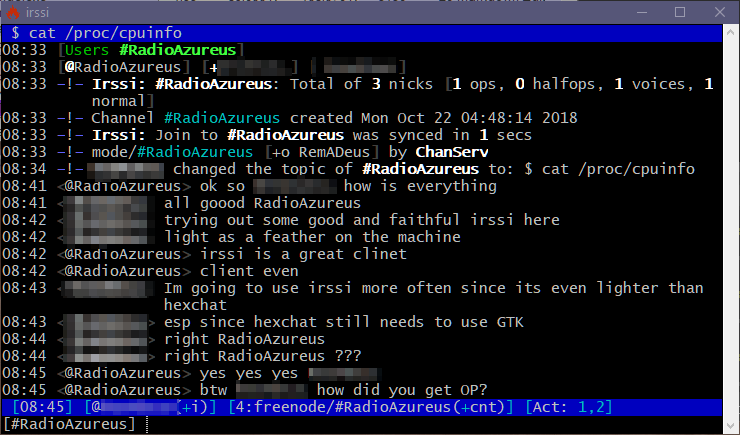
Task: Click '[08:45]' clock in status bar
Action: pos(42,407)
